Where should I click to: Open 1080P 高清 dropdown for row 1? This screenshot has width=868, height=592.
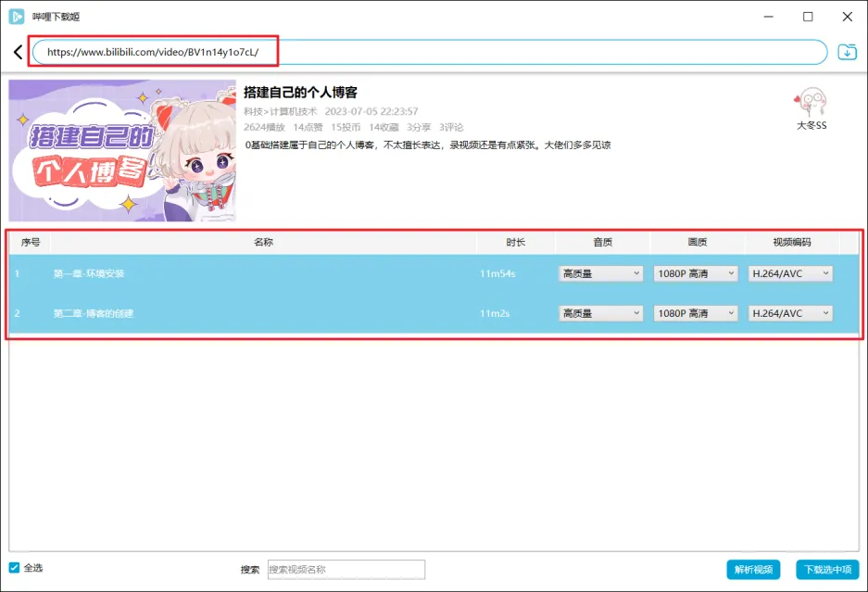[x=696, y=273]
